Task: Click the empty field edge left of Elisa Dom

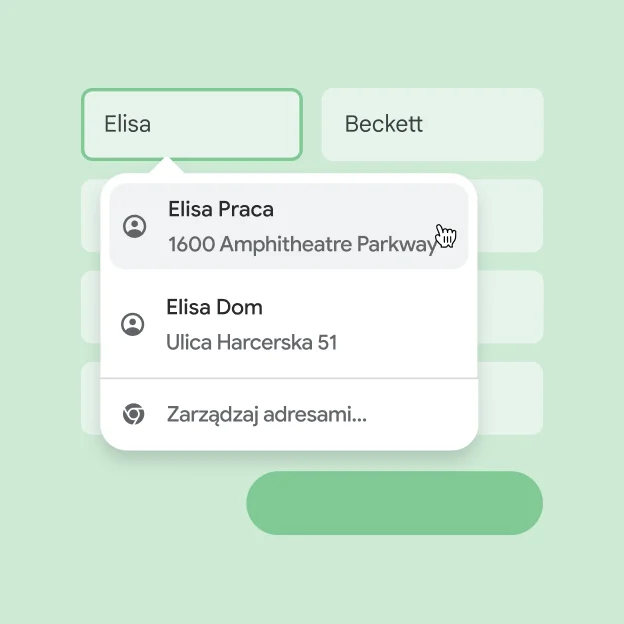Action: pyautogui.click(x=90, y=307)
